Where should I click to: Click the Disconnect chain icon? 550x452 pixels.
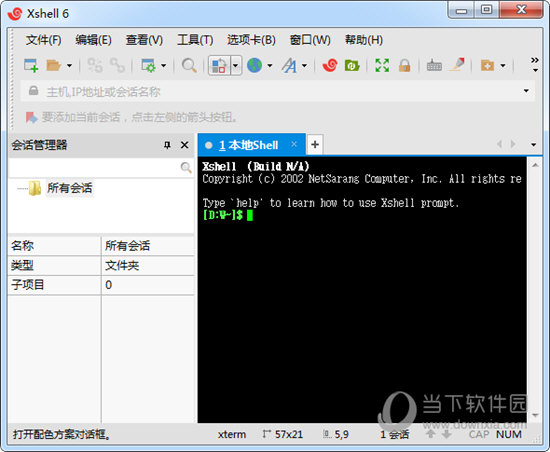117,66
